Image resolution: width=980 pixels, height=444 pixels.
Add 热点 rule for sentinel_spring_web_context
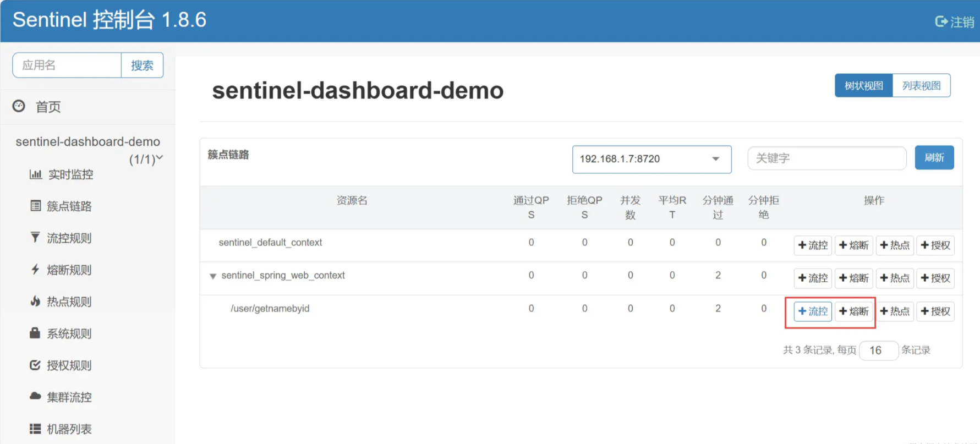click(x=895, y=278)
